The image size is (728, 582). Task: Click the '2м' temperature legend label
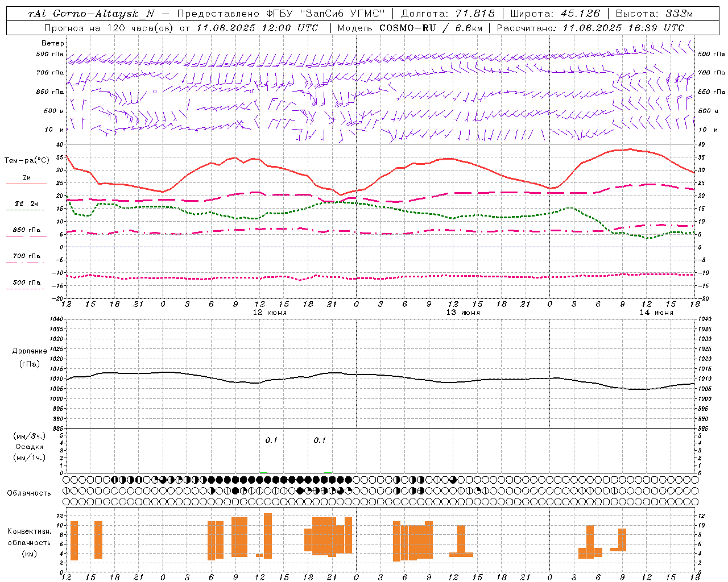click(x=27, y=177)
